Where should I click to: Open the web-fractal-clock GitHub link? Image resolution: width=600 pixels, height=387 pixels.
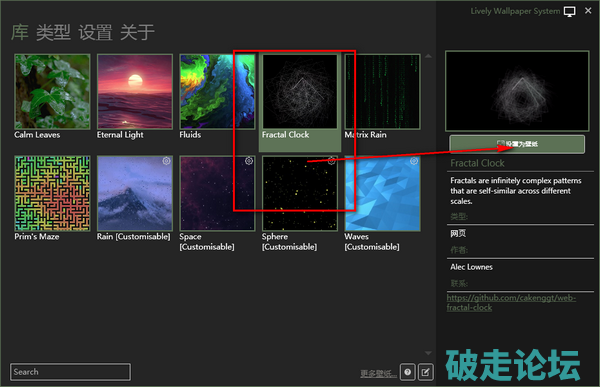(511, 302)
